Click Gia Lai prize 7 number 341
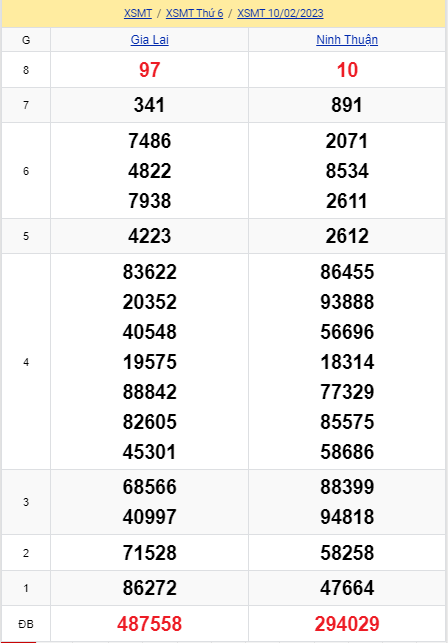 [x=149, y=105]
